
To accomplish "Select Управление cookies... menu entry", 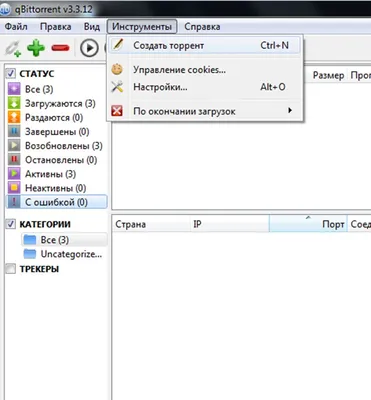I will (205, 70).
